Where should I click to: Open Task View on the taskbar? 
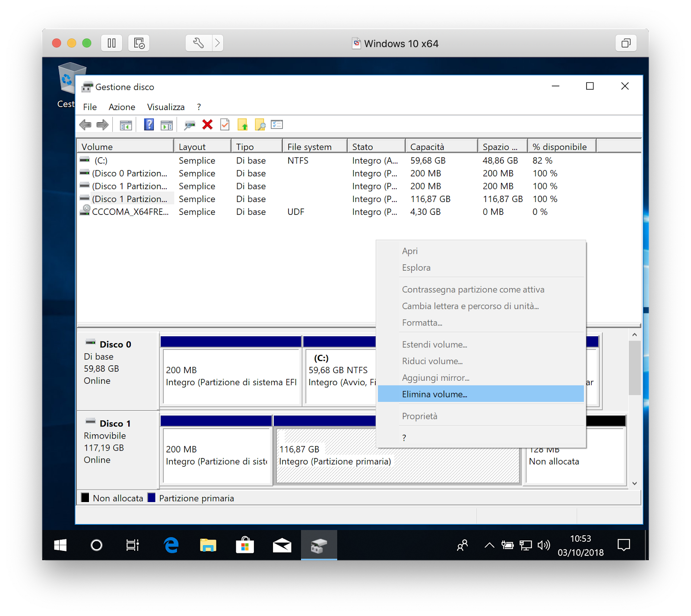133,545
